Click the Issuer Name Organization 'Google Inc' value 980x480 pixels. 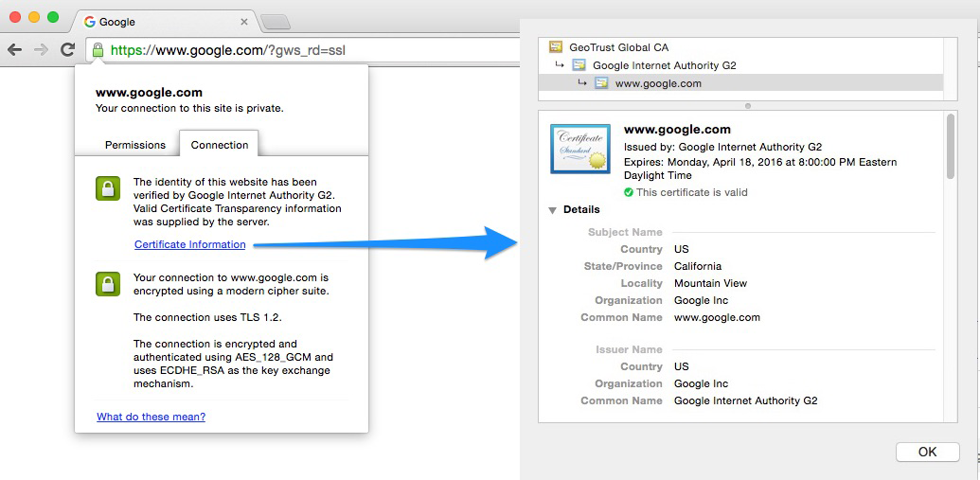[701, 383]
